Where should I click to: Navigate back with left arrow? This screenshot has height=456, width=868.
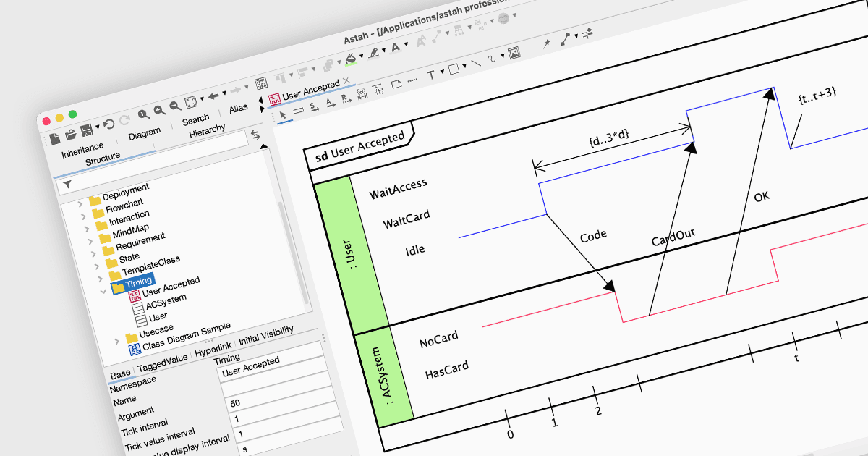(x=213, y=96)
